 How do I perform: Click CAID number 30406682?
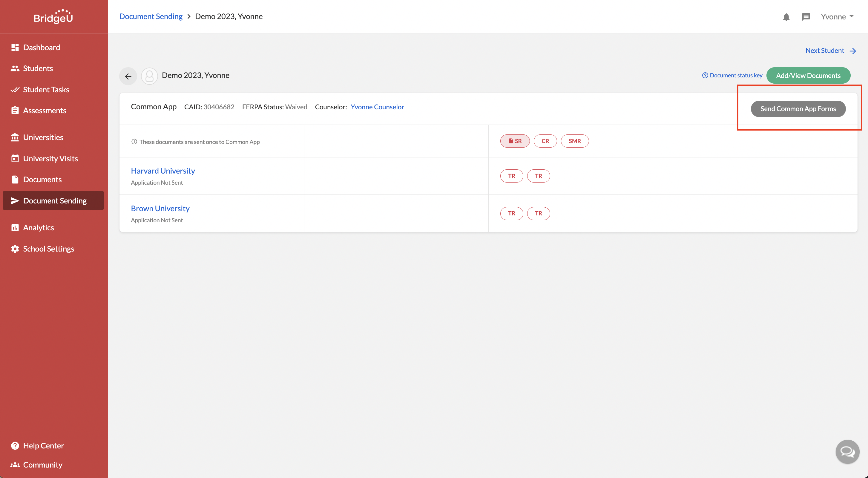[x=219, y=107]
